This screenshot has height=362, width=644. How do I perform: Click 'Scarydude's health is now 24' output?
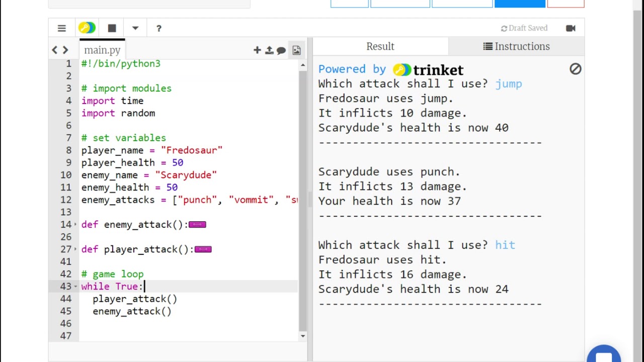(413, 289)
